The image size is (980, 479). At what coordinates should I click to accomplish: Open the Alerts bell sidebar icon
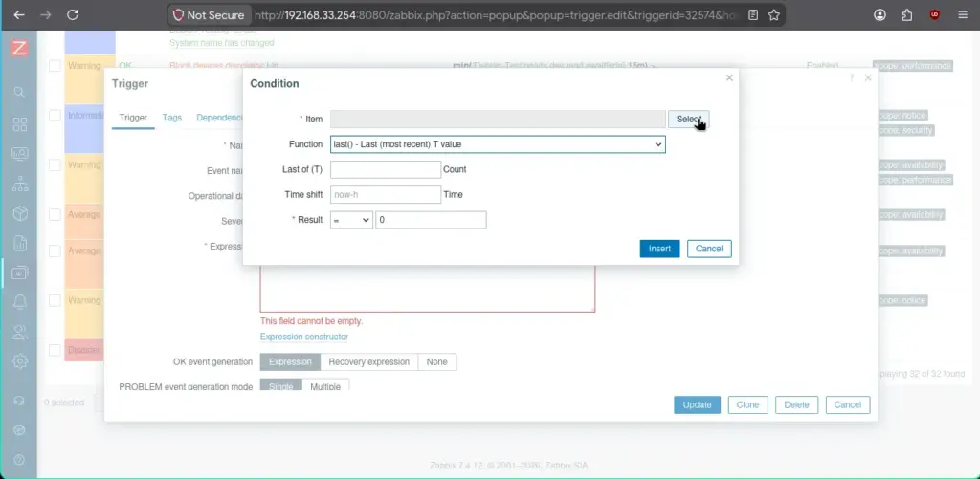coord(19,302)
